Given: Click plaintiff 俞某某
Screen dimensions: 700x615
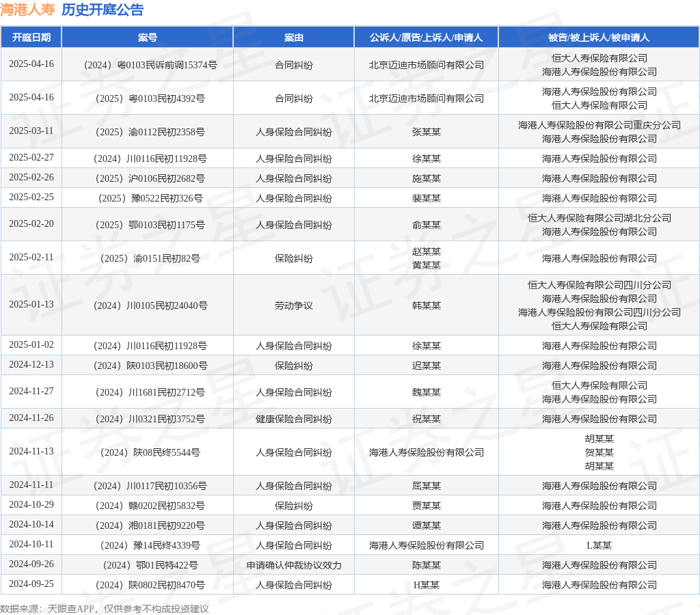Looking at the screenshot, I should 427,225.
